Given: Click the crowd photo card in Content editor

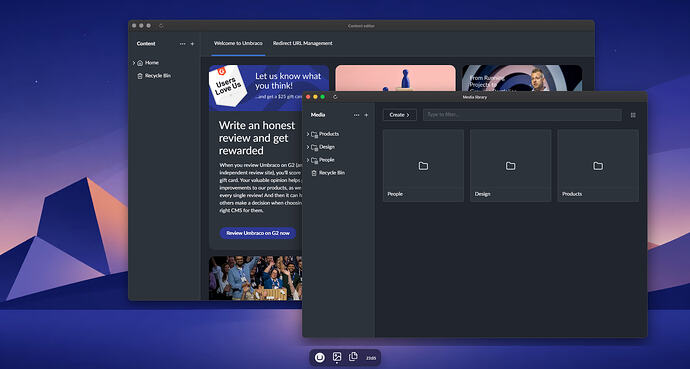Looking at the screenshot, I should (255, 278).
